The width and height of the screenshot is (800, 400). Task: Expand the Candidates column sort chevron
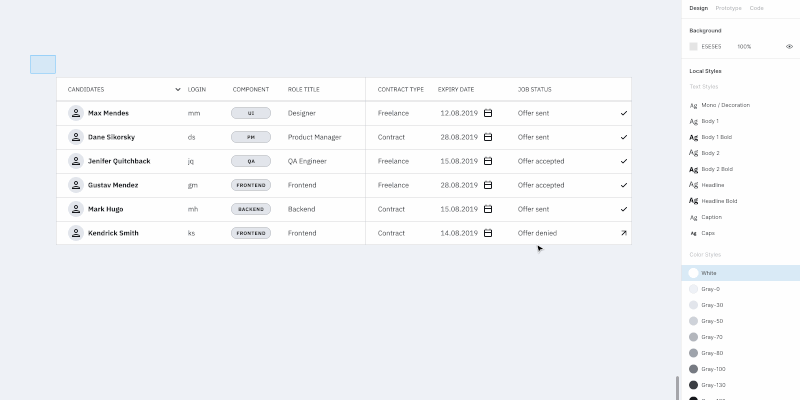tap(178, 90)
